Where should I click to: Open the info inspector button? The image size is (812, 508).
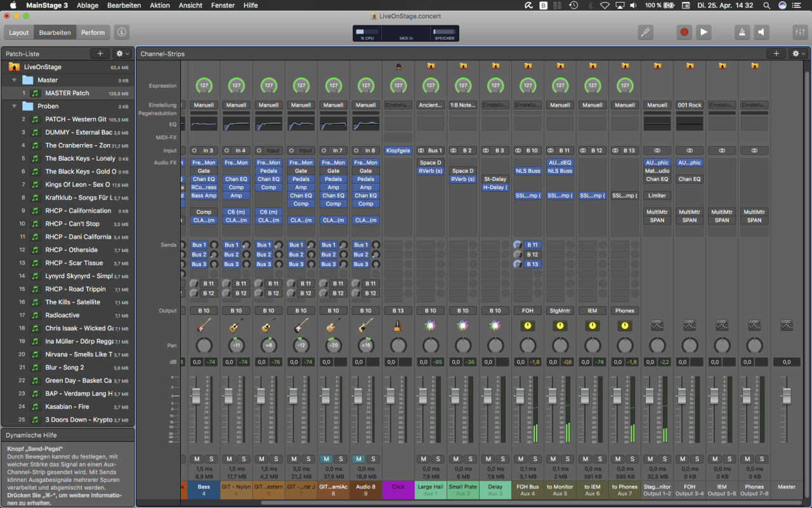tap(122, 32)
